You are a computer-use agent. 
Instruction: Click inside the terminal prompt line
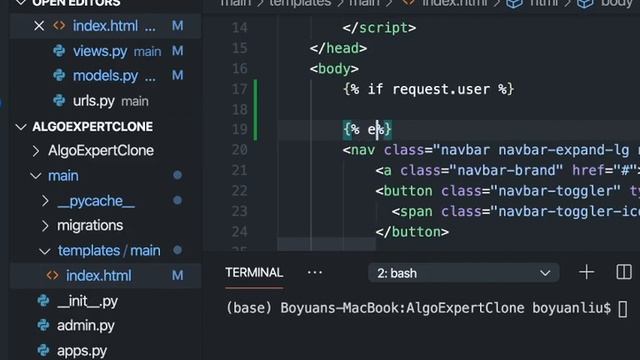pos(426,308)
